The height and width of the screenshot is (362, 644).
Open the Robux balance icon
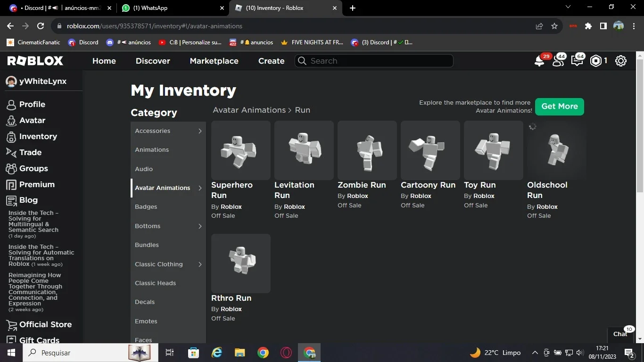(x=596, y=61)
